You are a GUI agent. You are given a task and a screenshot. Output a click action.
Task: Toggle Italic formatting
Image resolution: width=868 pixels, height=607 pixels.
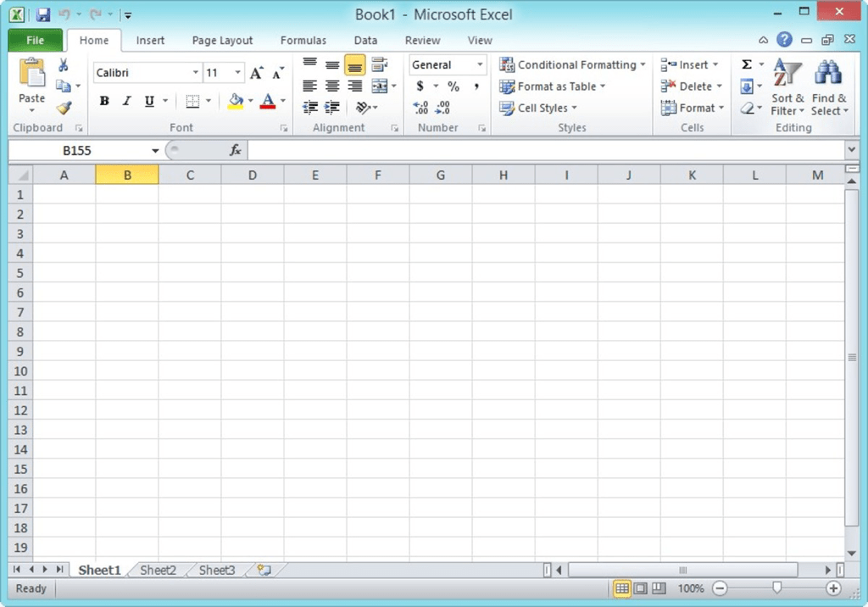point(127,101)
